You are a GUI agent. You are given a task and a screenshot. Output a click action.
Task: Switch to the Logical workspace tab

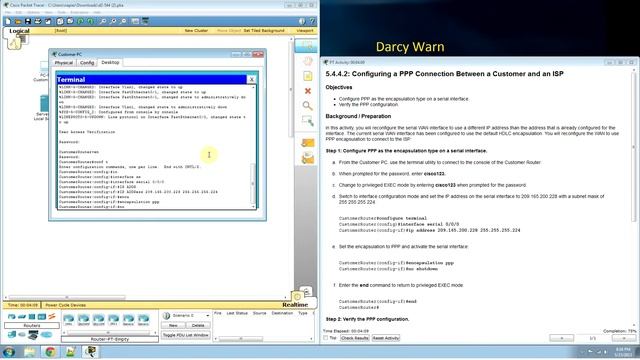tap(19, 31)
